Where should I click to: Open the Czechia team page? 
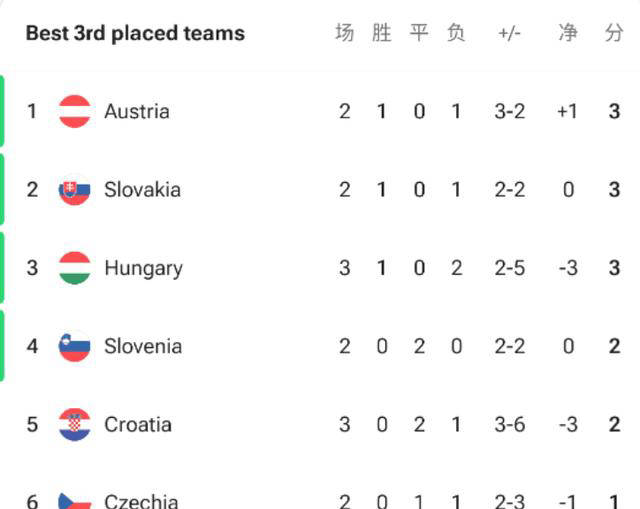141,501
